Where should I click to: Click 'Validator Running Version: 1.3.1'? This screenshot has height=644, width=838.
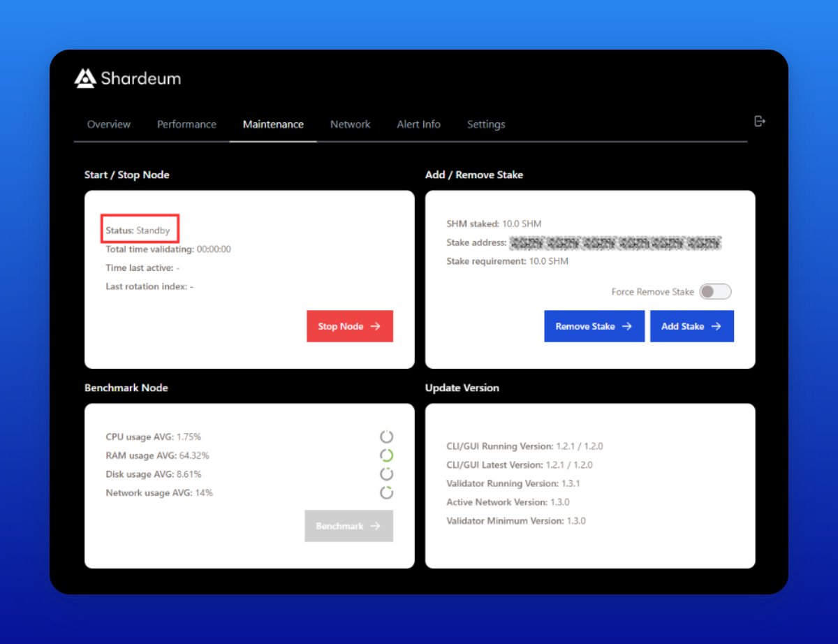513,483
